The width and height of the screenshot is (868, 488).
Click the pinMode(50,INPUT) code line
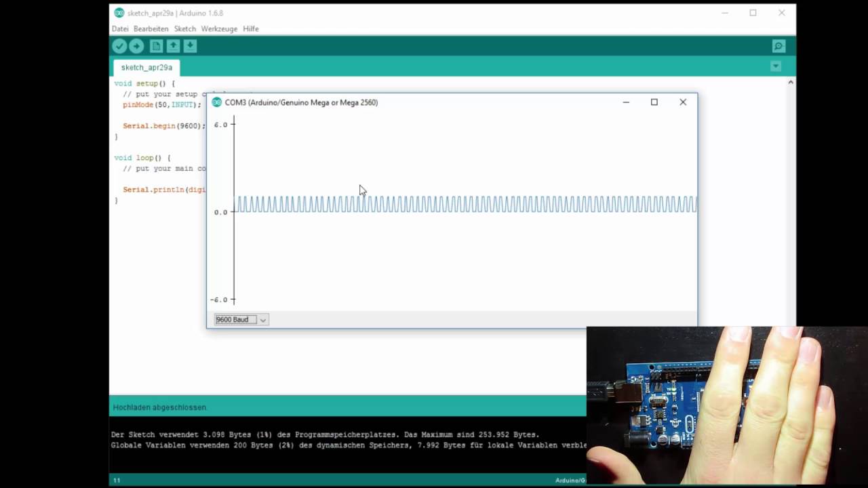pyautogui.click(x=162, y=105)
